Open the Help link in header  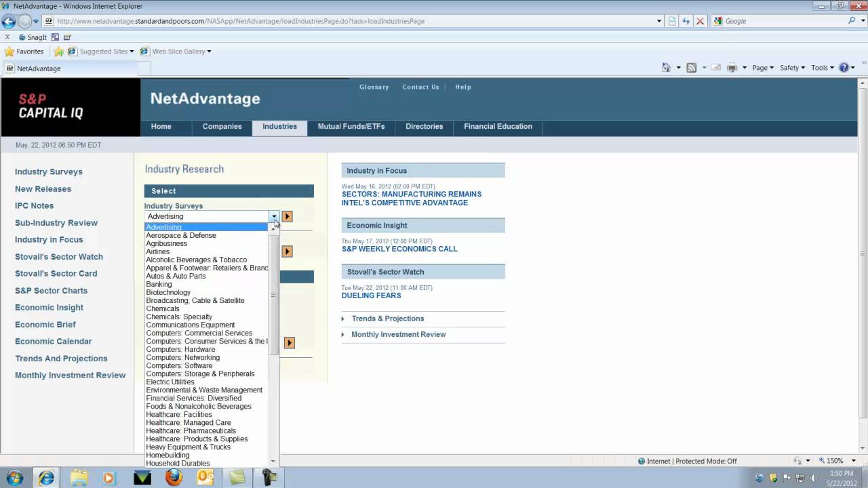[x=463, y=87]
